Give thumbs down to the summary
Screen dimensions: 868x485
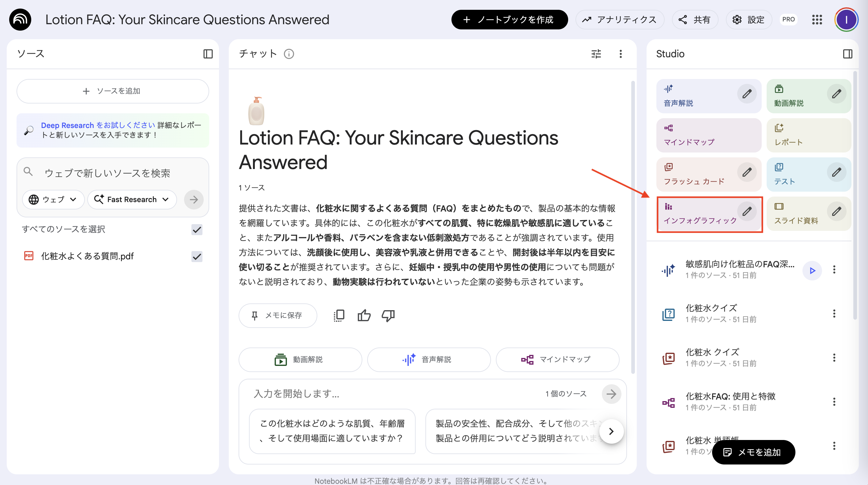[x=388, y=316]
